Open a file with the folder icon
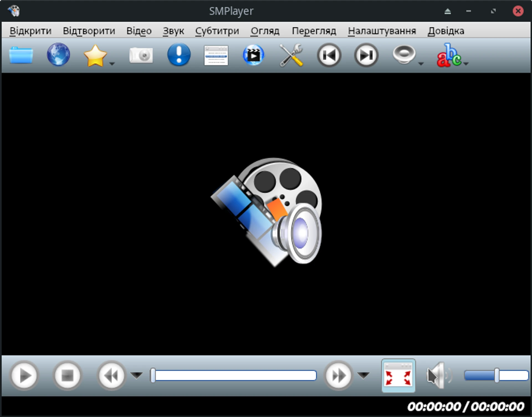 click(21, 55)
